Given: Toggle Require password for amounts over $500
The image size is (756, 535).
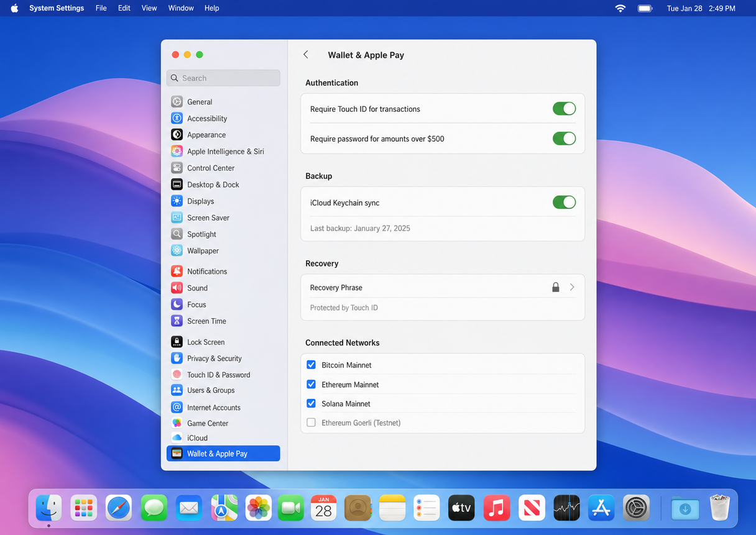Looking at the screenshot, I should click(x=565, y=139).
